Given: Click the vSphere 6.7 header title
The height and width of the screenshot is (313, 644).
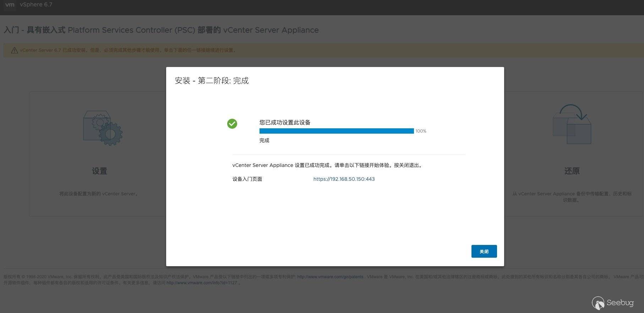Looking at the screenshot, I should [36, 5].
